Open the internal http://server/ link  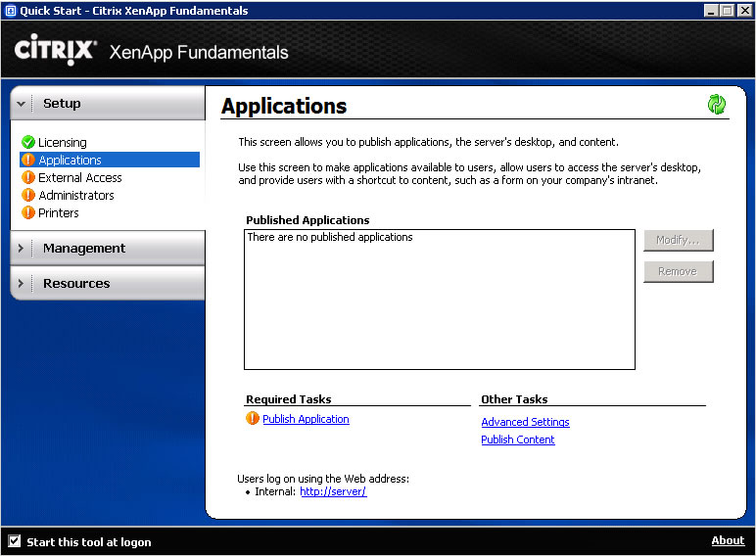point(333,491)
